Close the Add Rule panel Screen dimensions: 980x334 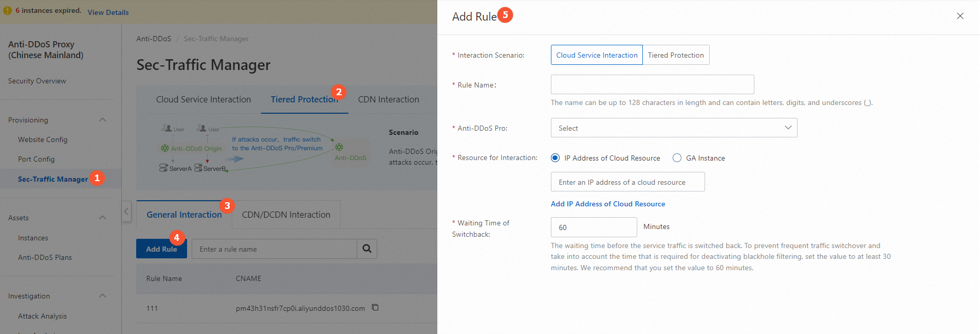click(960, 16)
